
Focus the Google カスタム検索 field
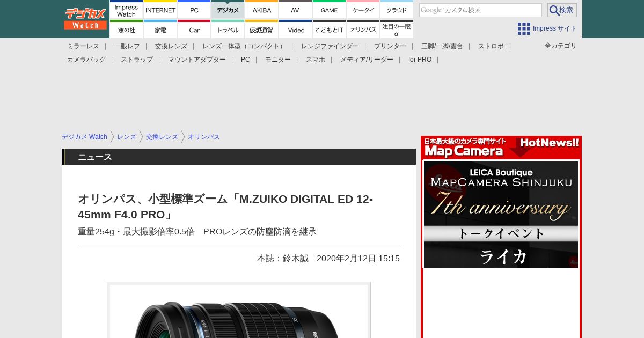coord(480,10)
